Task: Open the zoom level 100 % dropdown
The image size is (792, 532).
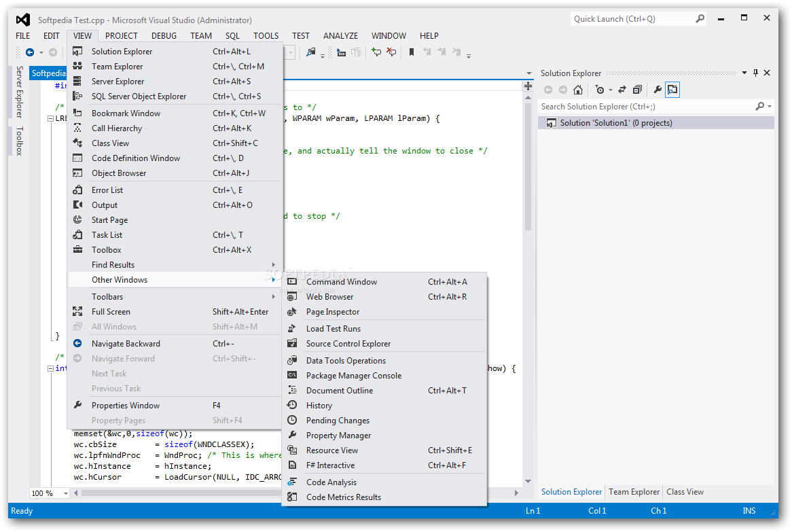Action: (65, 493)
